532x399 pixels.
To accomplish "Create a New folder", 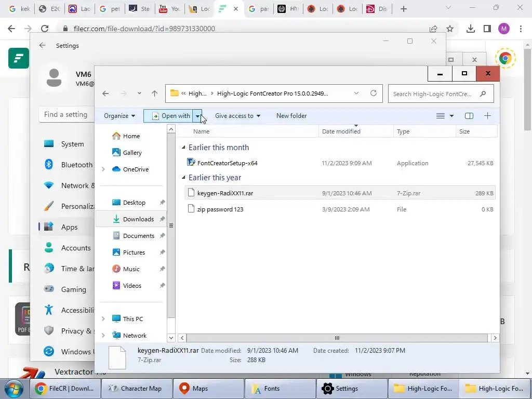I will pyautogui.click(x=291, y=116).
